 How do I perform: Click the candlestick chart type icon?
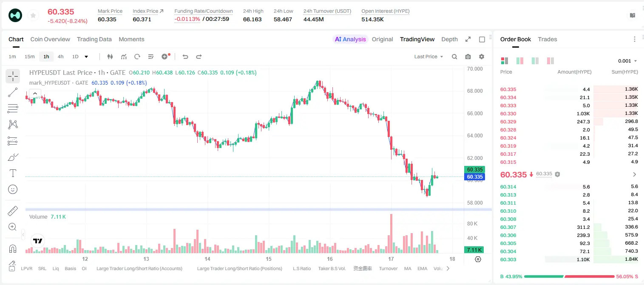click(x=110, y=57)
